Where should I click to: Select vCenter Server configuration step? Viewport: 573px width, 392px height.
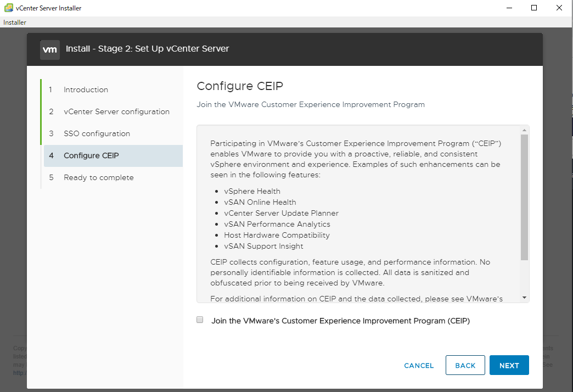point(116,111)
